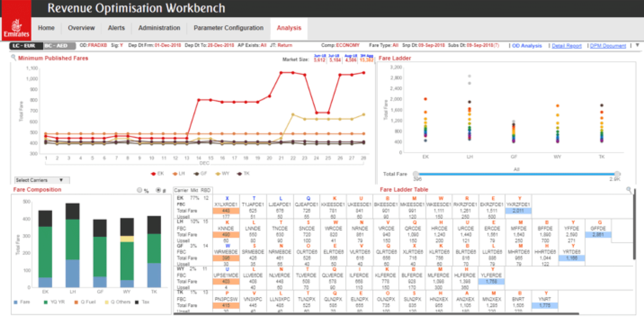Click the Snp Dt date 09-Sep-2018
The width and height of the screenshot is (644, 322).
coord(431,45)
